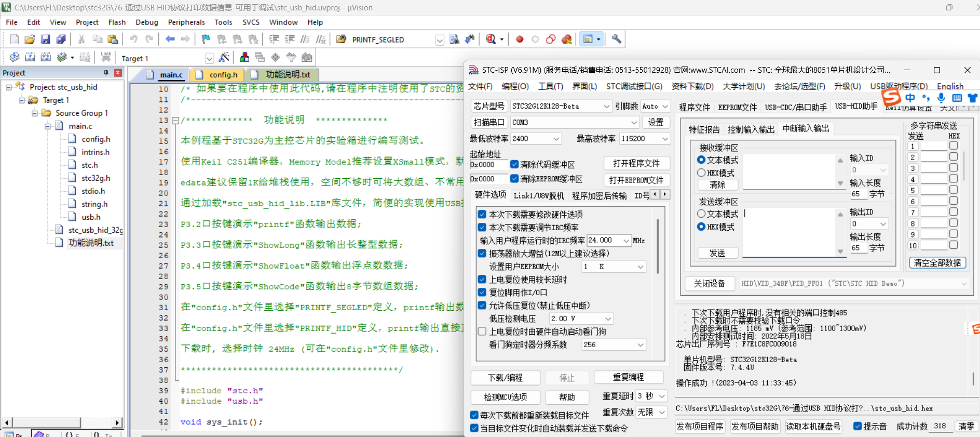
Task: Paste from clipboard via toolbar
Action: pyautogui.click(x=113, y=39)
